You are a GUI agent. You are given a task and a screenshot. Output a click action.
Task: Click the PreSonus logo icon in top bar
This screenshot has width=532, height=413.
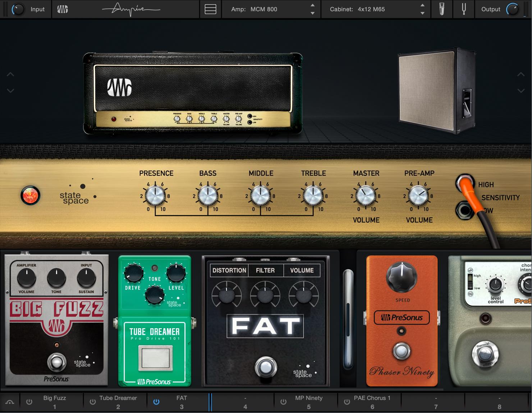pyautogui.click(x=62, y=9)
